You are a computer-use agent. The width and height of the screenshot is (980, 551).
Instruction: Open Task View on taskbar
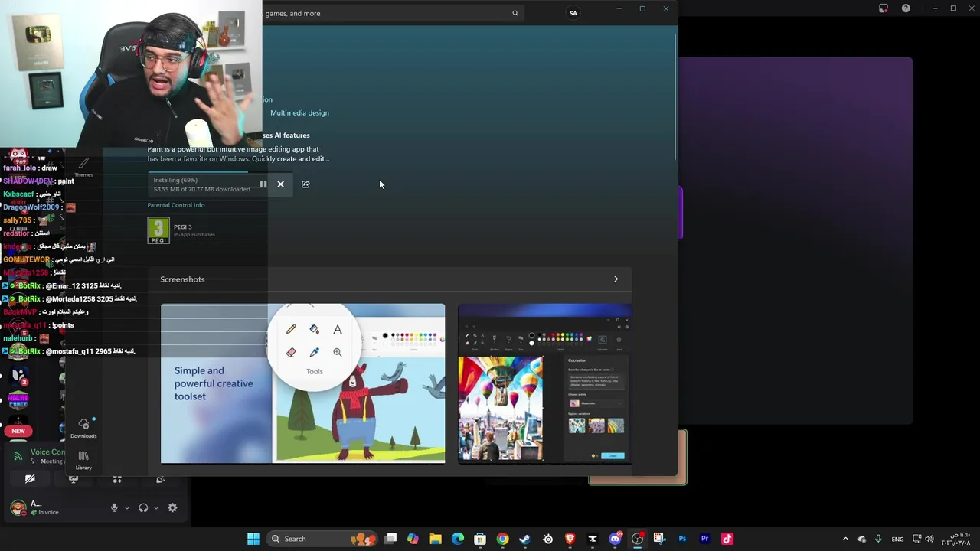coord(390,539)
